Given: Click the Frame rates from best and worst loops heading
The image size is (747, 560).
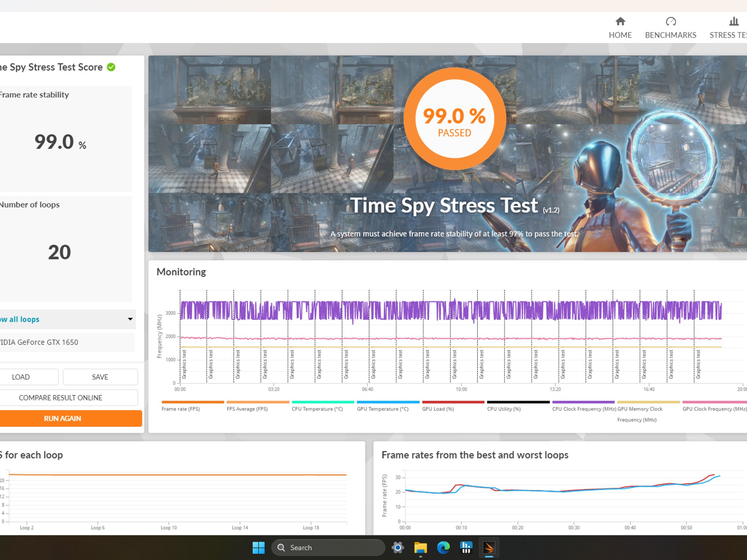Looking at the screenshot, I should (x=475, y=455).
